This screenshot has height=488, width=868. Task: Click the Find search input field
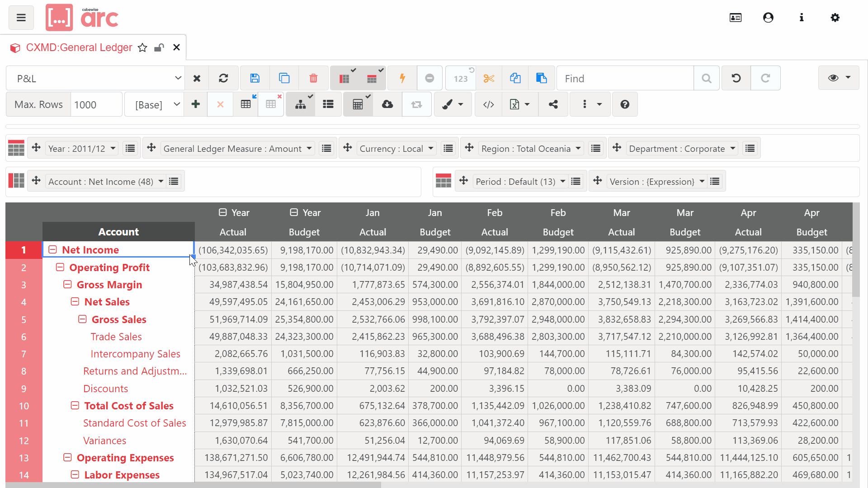point(625,78)
